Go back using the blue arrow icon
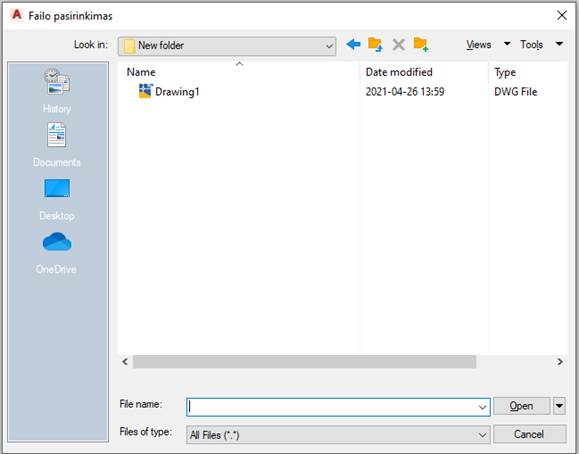 click(x=353, y=44)
